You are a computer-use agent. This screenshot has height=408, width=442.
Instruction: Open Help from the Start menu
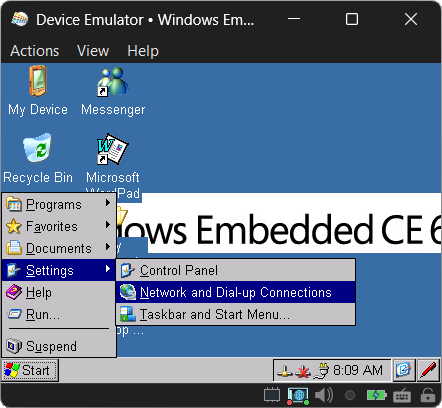point(59,292)
